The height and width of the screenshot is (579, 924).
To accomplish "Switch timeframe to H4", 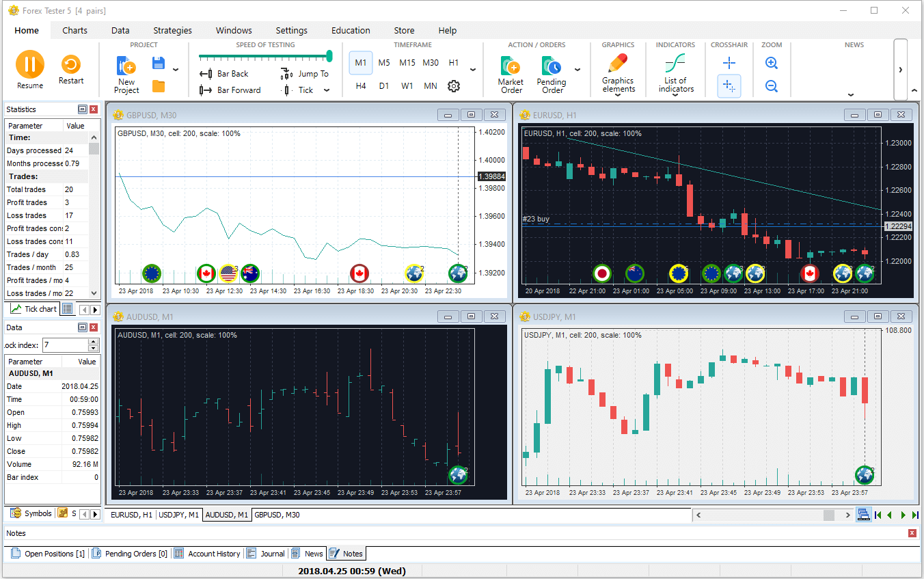I will 361,86.
